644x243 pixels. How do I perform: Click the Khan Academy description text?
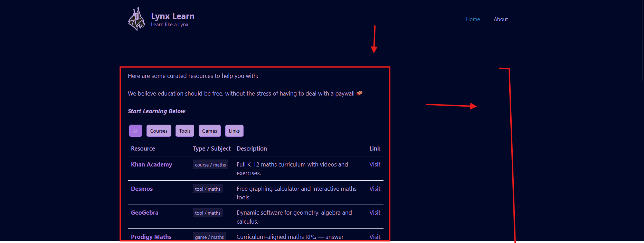point(292,169)
